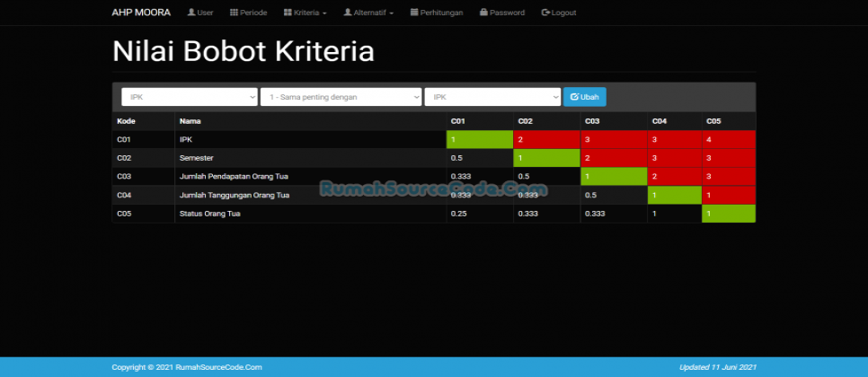Click red cell 4 in IPK row
Viewport: 868px width, 377px height.
tap(729, 140)
